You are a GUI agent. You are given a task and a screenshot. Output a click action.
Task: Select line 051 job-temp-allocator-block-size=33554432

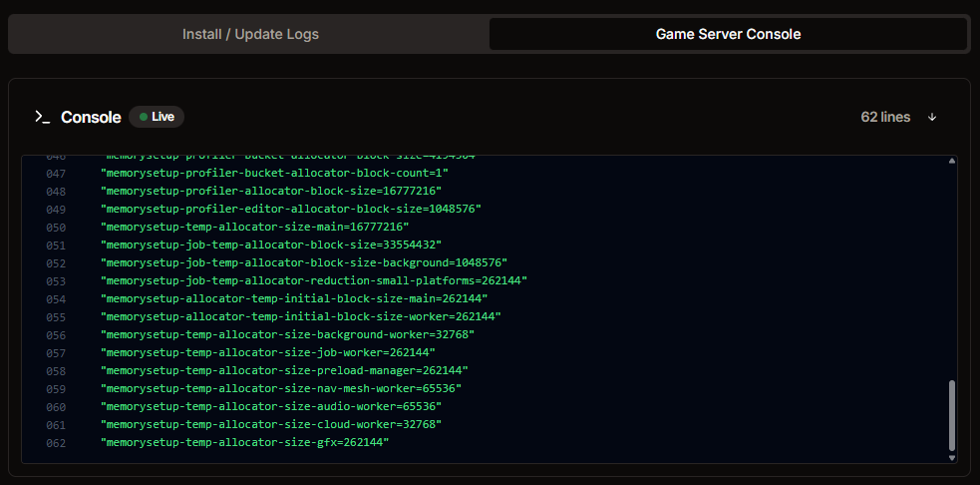[271, 244]
